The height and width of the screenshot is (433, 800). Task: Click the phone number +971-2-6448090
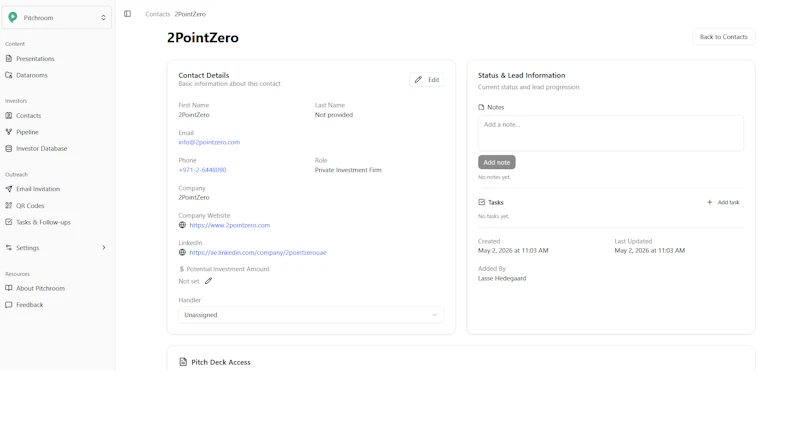coord(202,170)
